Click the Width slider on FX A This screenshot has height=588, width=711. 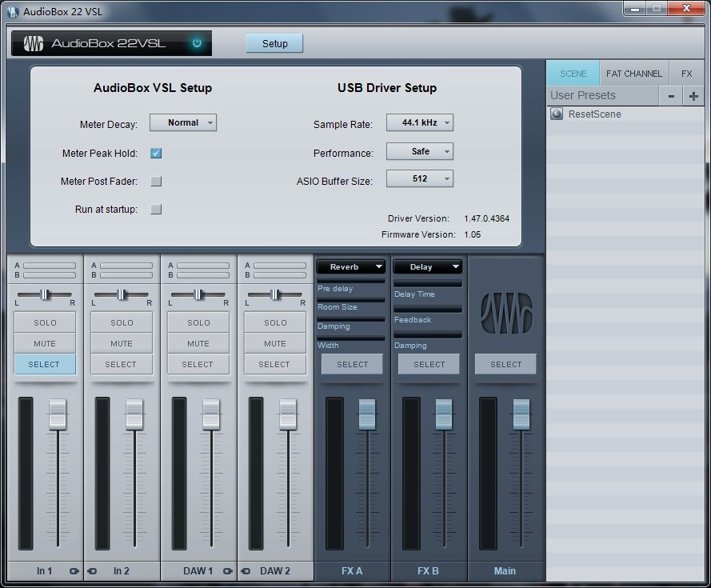(x=351, y=338)
